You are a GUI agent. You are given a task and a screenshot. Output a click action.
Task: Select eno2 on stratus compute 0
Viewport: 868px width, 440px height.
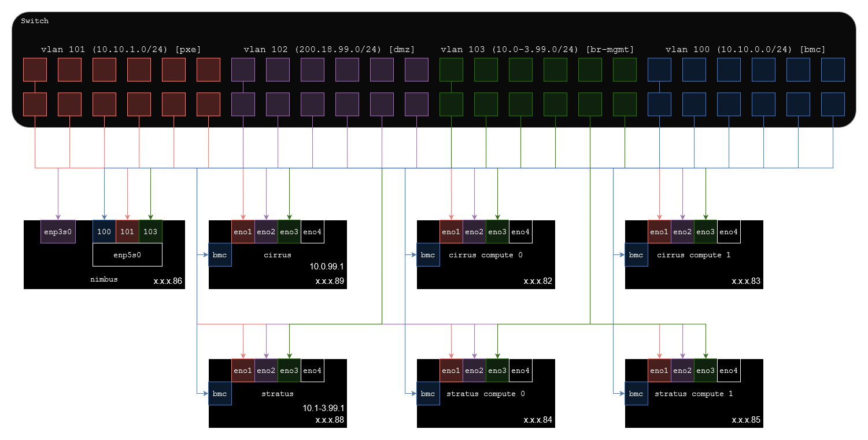click(474, 370)
